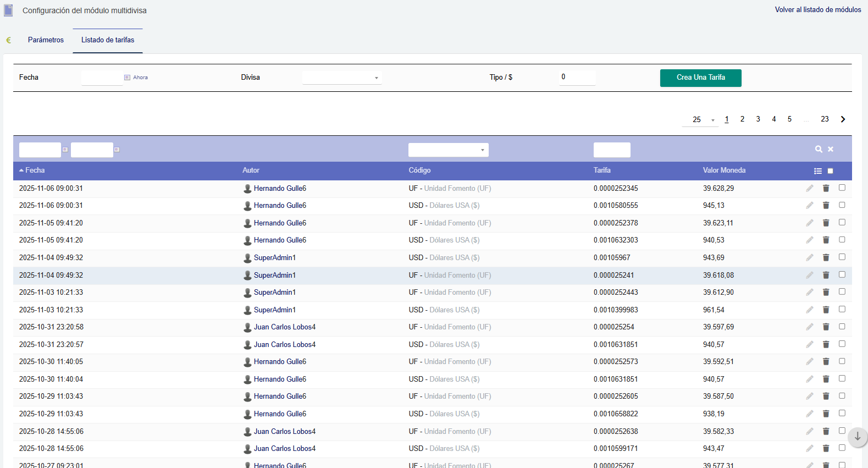Go to next page with the chevron arrow
Screen dimensions: 868x468
843,119
